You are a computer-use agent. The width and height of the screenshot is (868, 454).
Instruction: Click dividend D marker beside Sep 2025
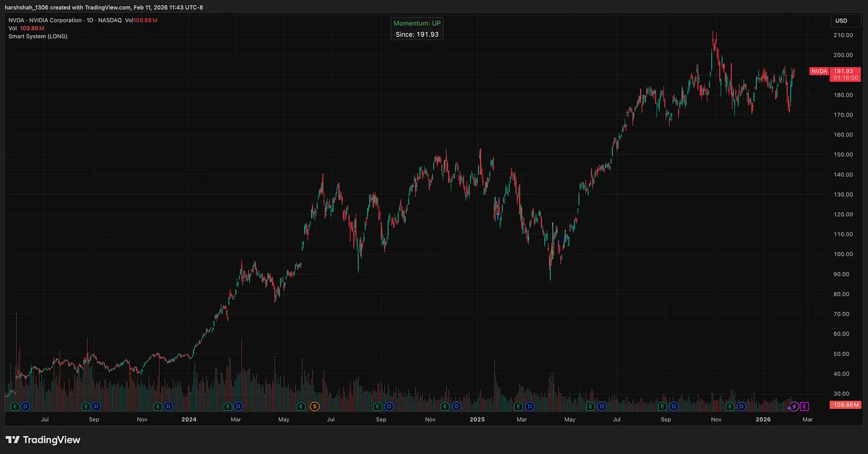(673, 406)
